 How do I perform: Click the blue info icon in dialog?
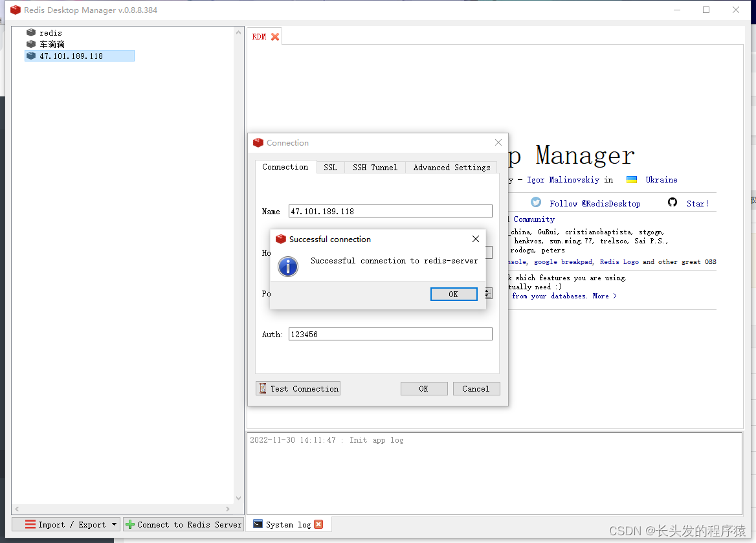coord(288,267)
